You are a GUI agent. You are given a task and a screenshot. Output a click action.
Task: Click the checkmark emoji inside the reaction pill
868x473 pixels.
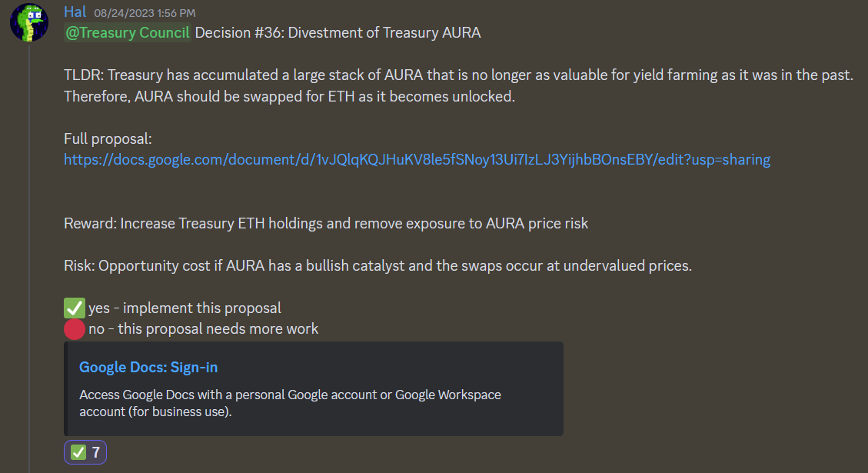tap(78, 452)
